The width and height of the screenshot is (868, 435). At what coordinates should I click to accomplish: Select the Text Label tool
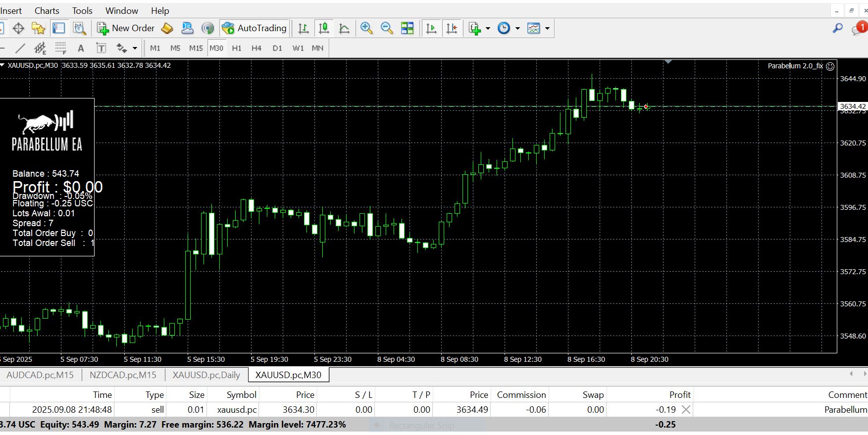click(101, 48)
